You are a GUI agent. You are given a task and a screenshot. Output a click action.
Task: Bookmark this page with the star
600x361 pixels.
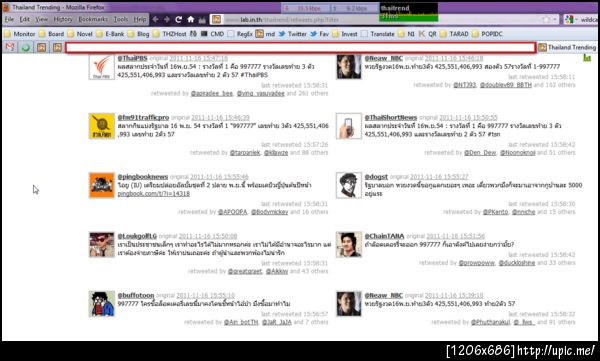[x=546, y=19]
